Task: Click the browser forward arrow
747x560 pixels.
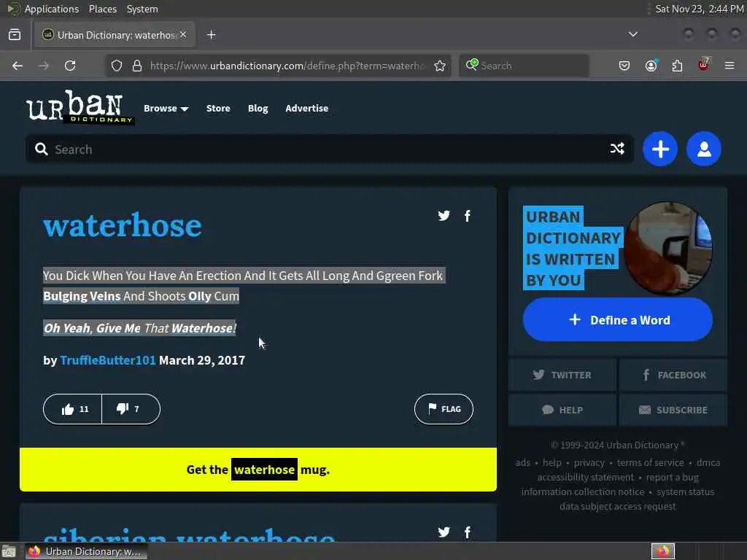Action: [x=44, y=66]
